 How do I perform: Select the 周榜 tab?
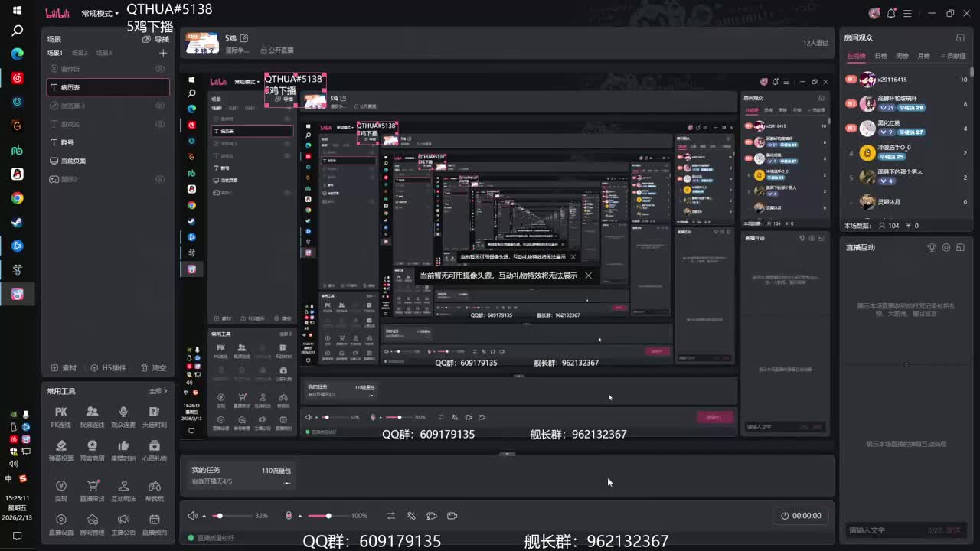[902, 56]
